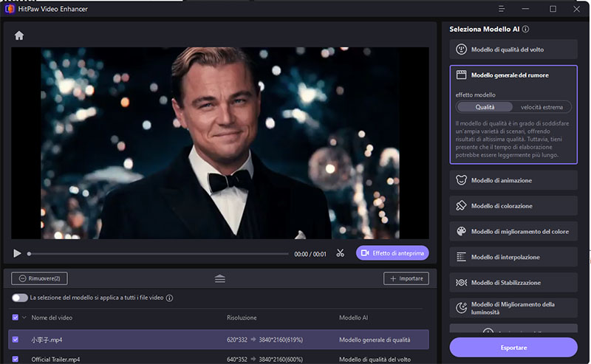Select Modello generale del rumore header
The width and height of the screenshot is (591, 364).
pos(510,75)
